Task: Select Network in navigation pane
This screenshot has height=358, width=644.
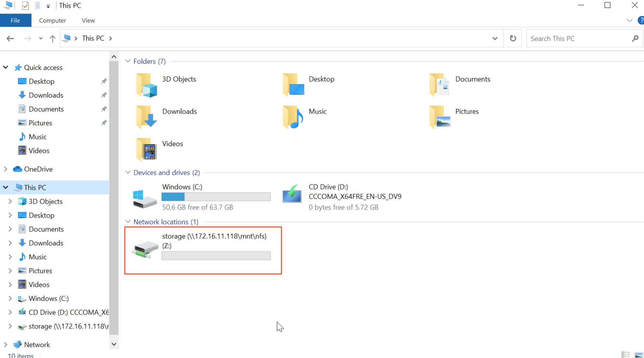Action: 37,344
